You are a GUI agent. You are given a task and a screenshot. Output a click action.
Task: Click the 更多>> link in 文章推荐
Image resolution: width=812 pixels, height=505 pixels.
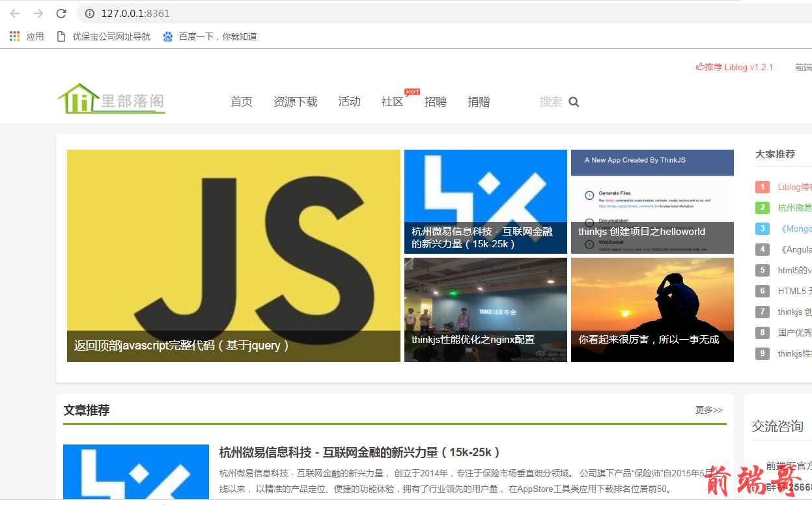click(x=709, y=410)
